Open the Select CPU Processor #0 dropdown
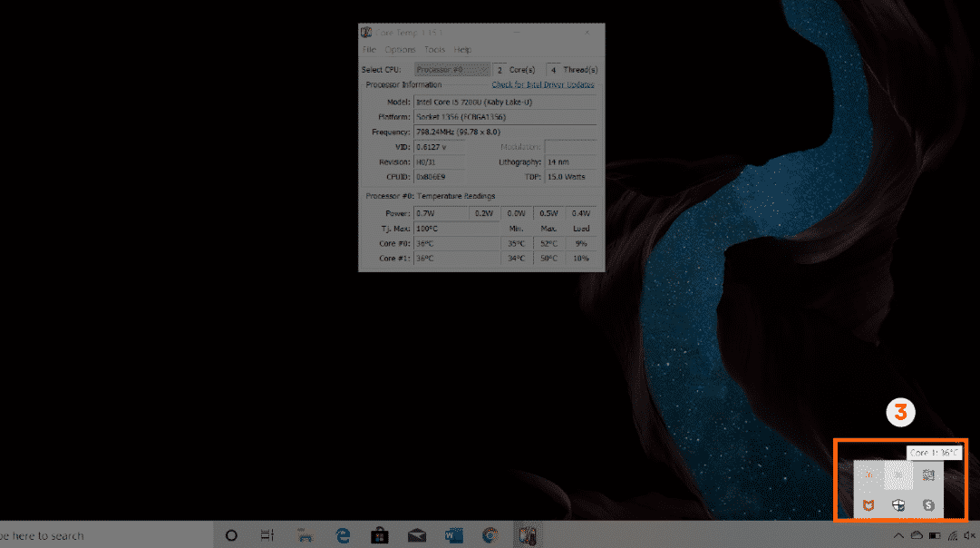This screenshot has width=980, height=548. pos(451,70)
